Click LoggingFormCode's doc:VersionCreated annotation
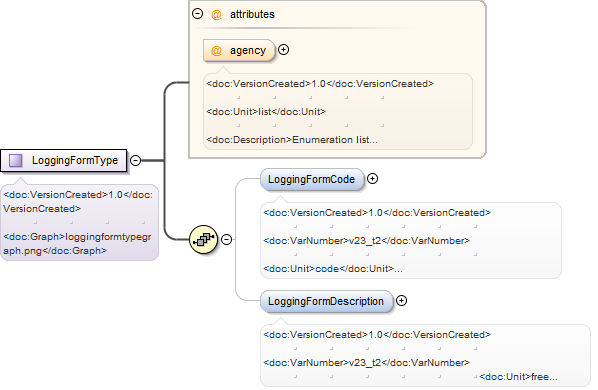The image size is (598, 390). click(377, 213)
